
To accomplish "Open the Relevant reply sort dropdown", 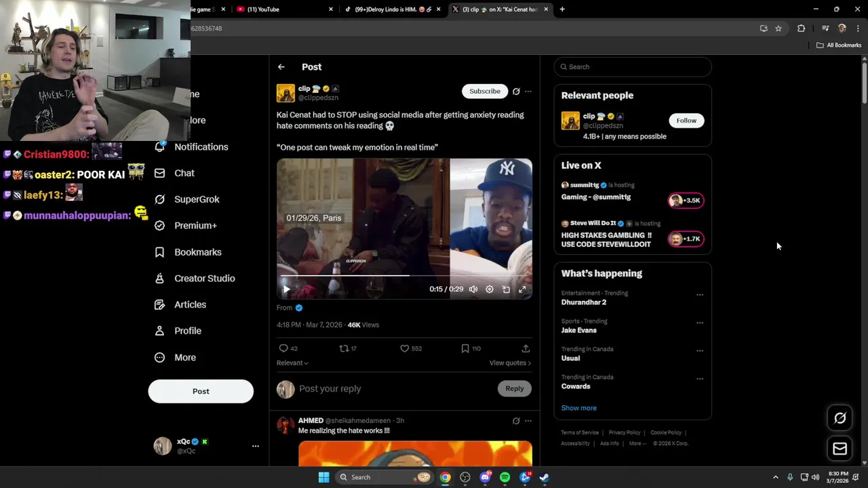I will pyautogui.click(x=292, y=363).
